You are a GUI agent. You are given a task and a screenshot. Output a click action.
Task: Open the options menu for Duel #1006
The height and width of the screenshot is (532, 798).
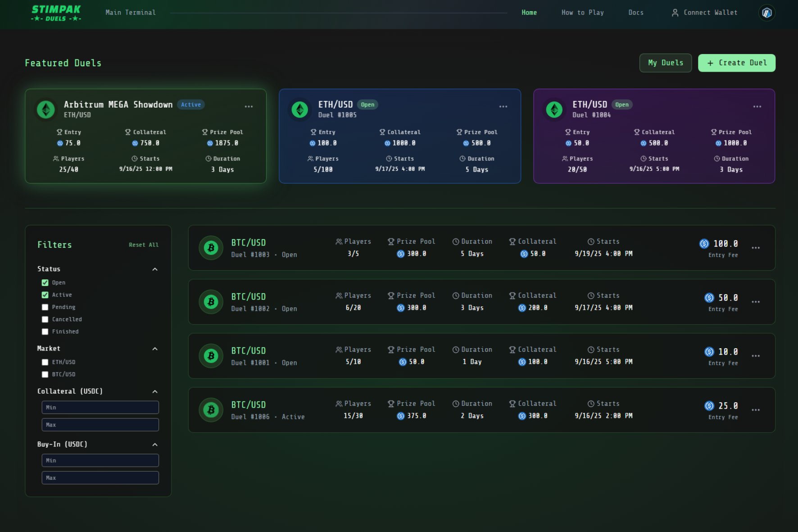pyautogui.click(x=756, y=410)
